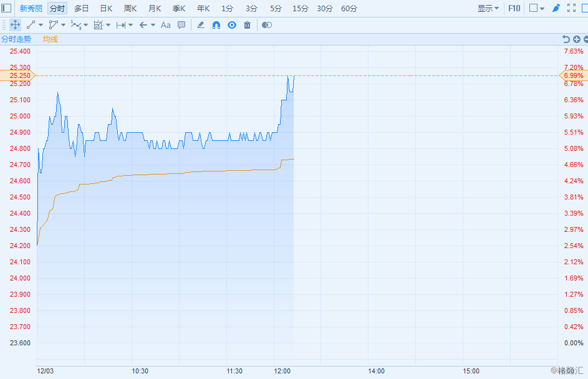588x379 pixels.
Task: Expand the wave line tool options arrow
Action: point(86,25)
